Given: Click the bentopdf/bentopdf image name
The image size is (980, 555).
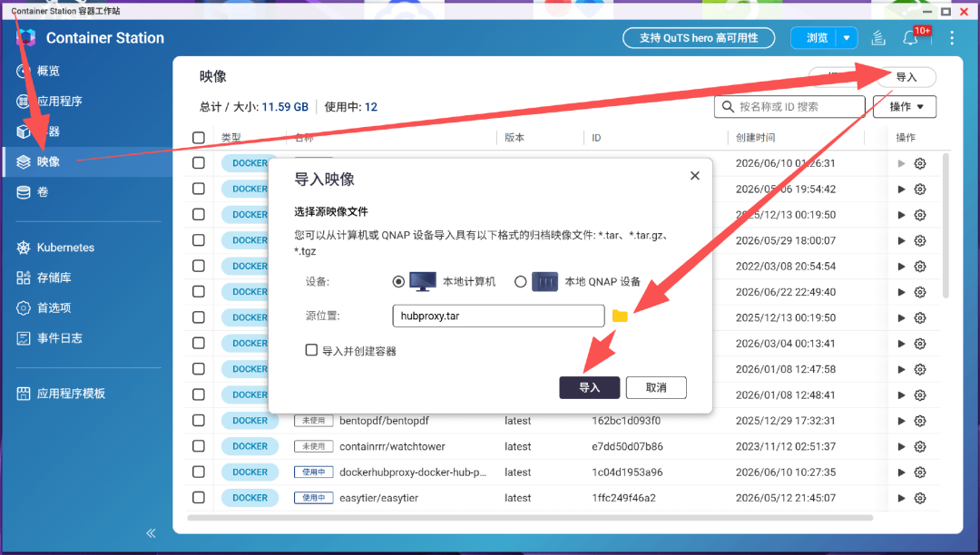Looking at the screenshot, I should click(384, 421).
